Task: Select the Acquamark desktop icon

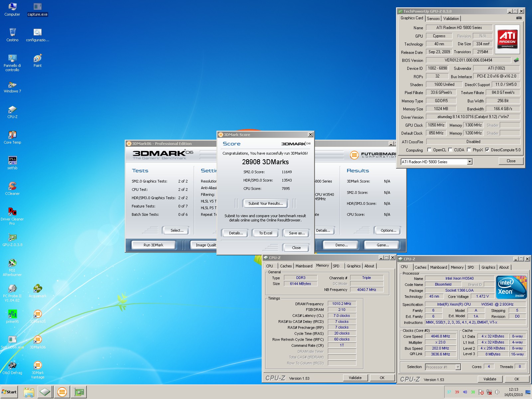Action: click(x=38, y=291)
